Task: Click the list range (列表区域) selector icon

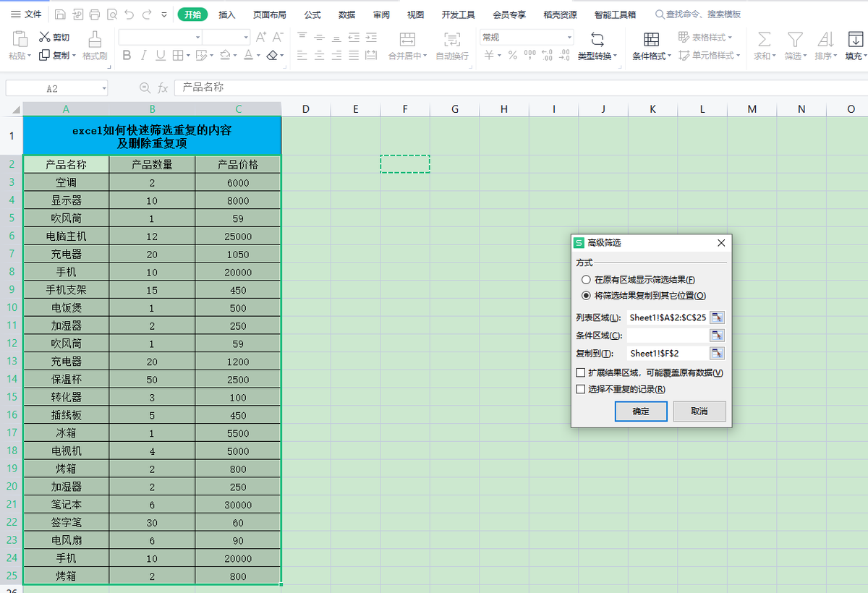Action: point(717,317)
